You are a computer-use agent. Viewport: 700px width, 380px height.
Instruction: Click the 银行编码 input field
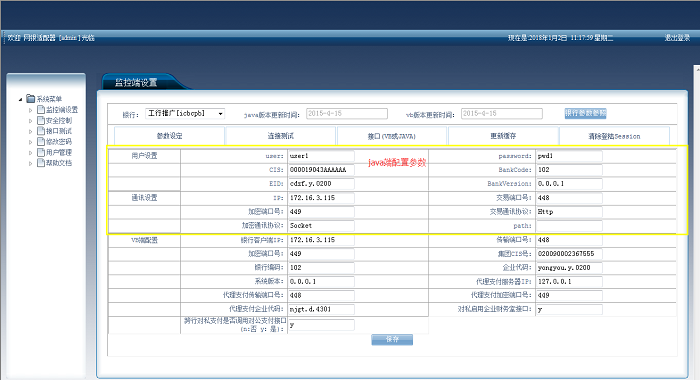321,268
